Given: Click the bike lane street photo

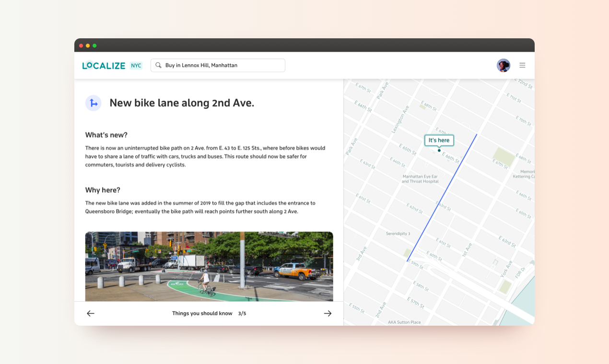Looking at the screenshot, I should coord(209,266).
